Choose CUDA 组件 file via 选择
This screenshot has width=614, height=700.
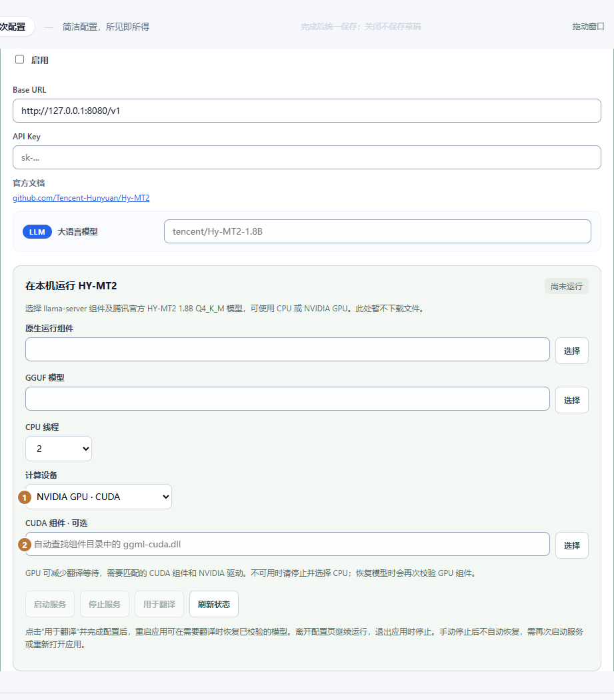[x=571, y=545]
